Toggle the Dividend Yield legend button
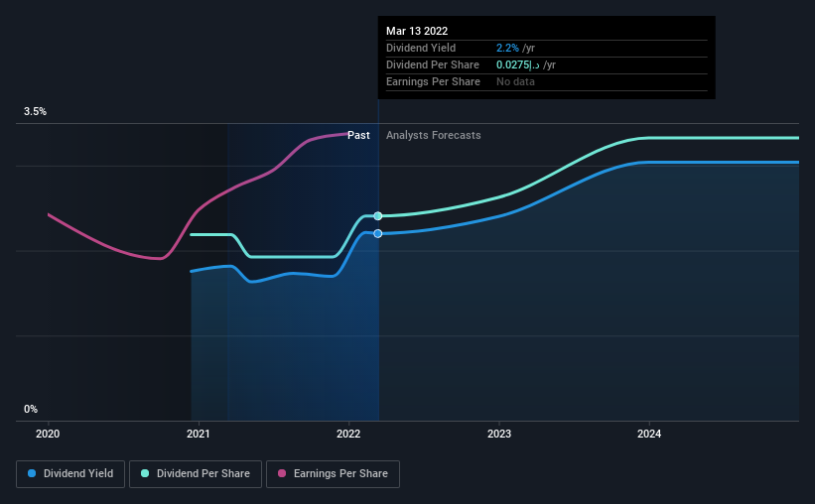Viewport: 815px width, 504px height. click(x=70, y=474)
